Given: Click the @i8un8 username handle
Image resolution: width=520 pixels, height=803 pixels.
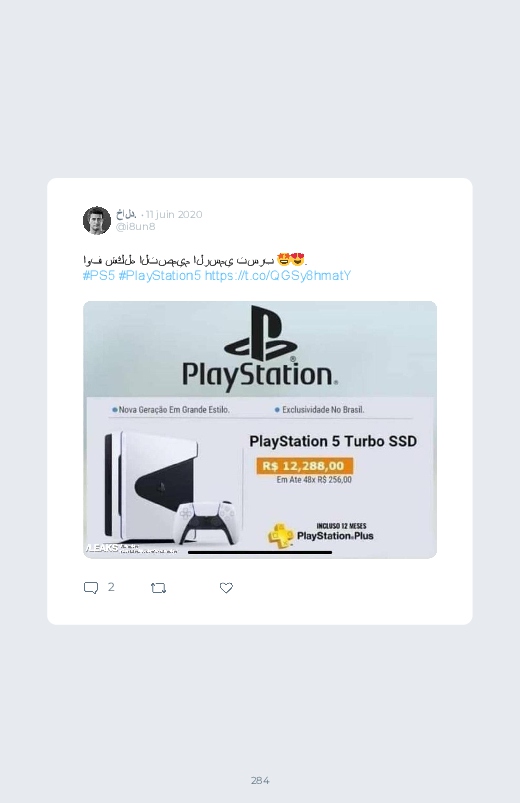Looking at the screenshot, I should pos(135,226).
